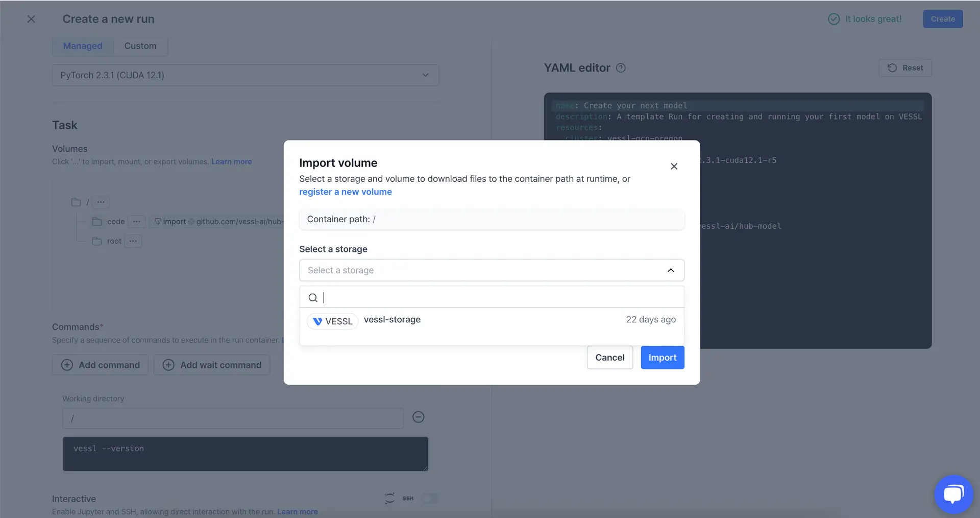
Task: Remove the command with minus icon
Action: click(418, 417)
